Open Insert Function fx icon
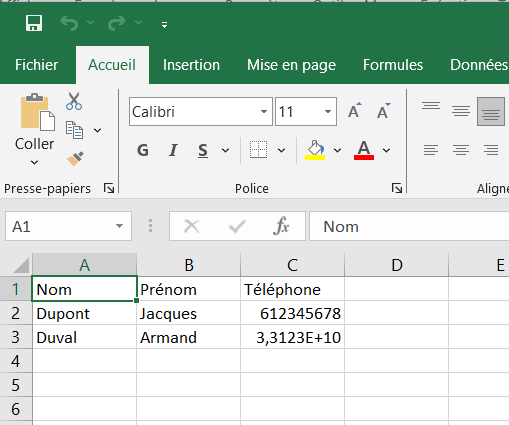 (x=281, y=226)
